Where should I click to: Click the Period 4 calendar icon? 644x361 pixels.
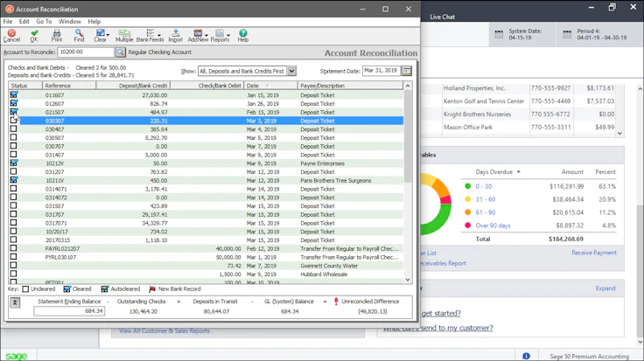(567, 34)
